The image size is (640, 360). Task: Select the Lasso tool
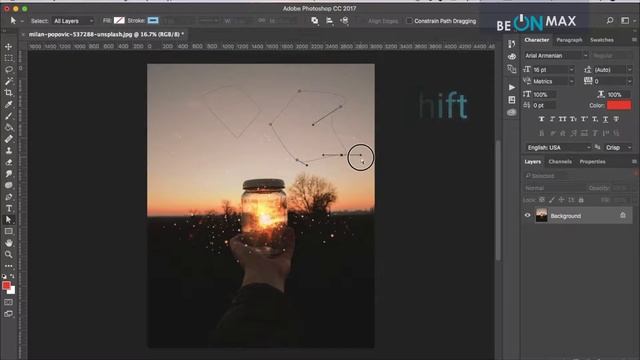pyautogui.click(x=8, y=70)
